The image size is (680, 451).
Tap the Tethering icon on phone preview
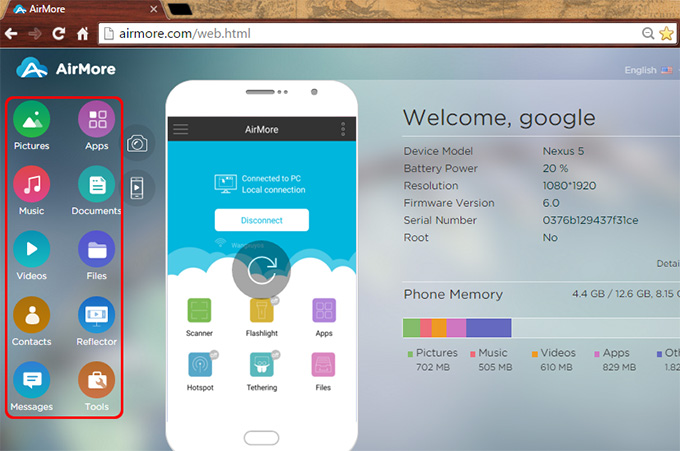(262, 365)
